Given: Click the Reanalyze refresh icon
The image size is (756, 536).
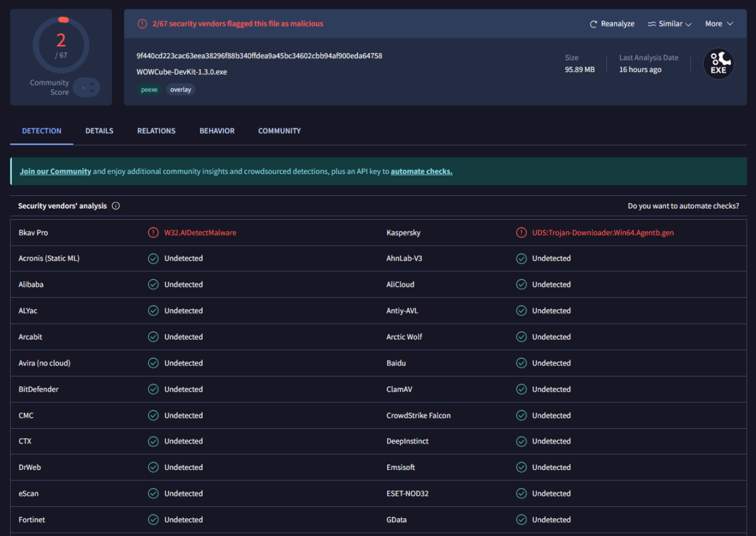Looking at the screenshot, I should point(593,24).
